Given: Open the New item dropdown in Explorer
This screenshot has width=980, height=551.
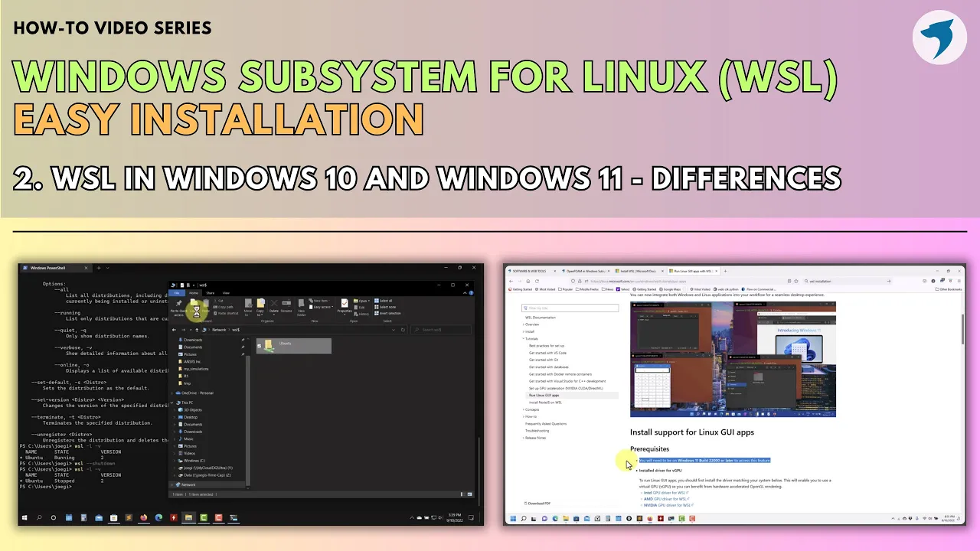Looking at the screenshot, I should [x=320, y=301].
